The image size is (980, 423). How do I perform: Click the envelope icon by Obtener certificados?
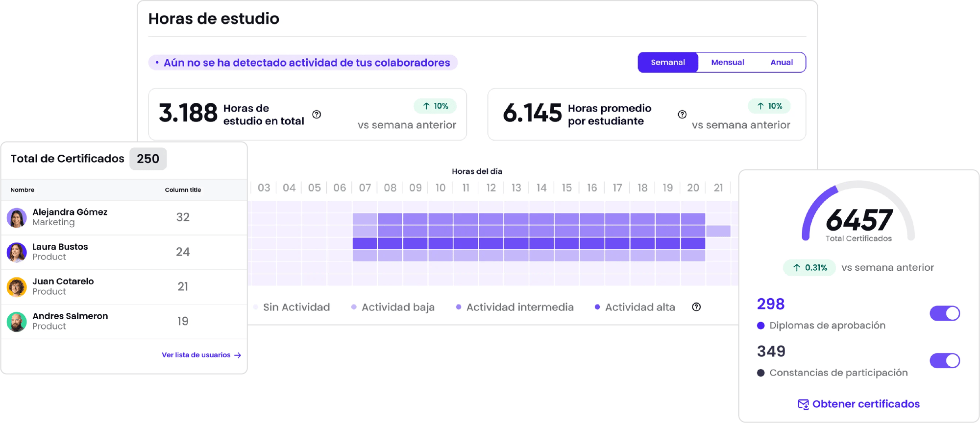[803, 404]
